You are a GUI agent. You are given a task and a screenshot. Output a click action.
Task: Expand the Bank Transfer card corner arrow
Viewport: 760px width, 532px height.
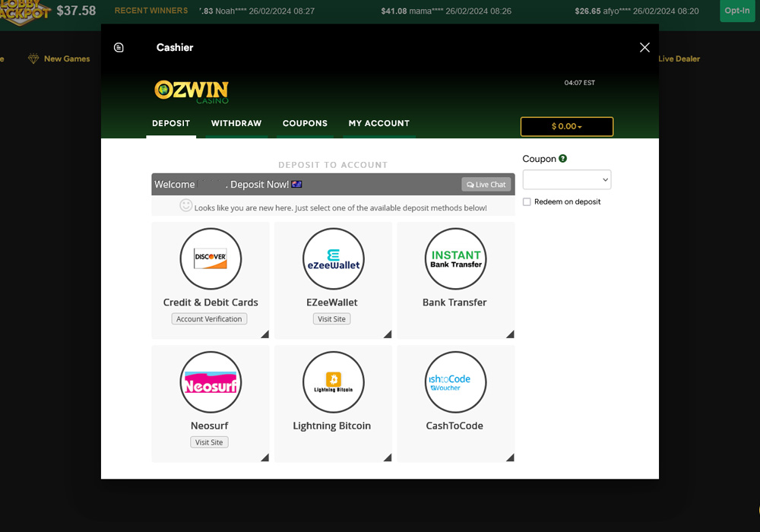pos(511,334)
